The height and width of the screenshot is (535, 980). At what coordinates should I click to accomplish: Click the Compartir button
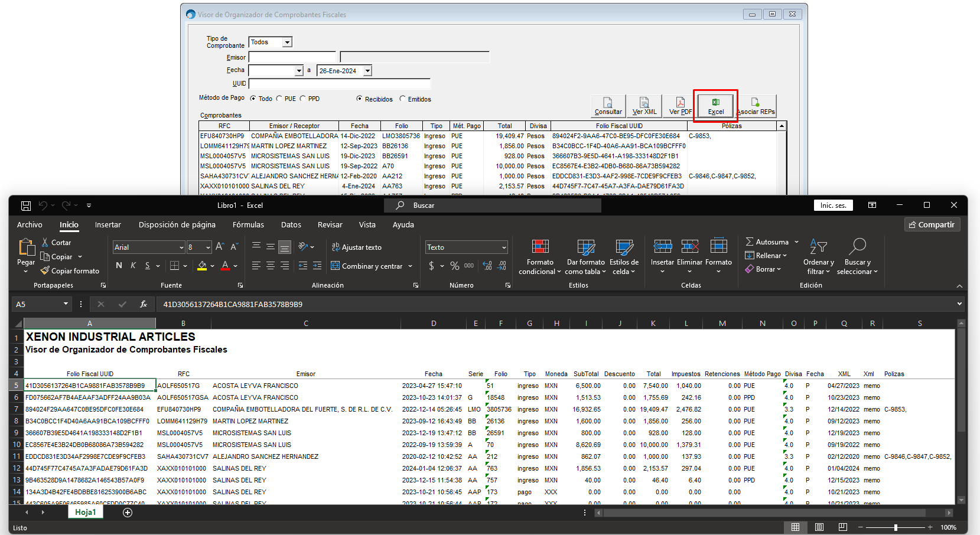(932, 225)
